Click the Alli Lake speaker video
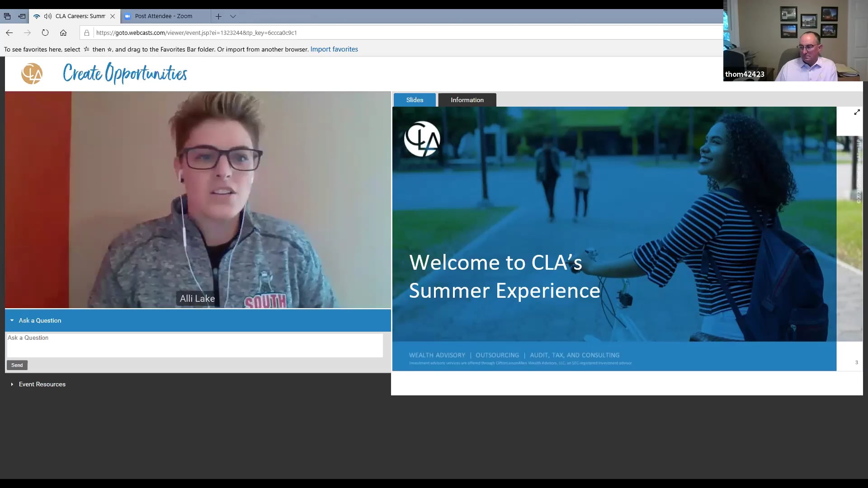The width and height of the screenshot is (868, 488). tap(198, 200)
